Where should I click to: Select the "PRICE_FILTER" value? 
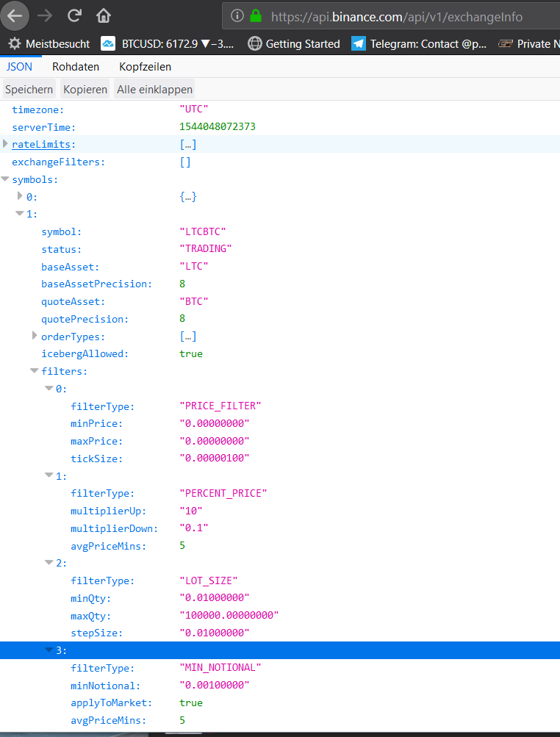coord(220,406)
